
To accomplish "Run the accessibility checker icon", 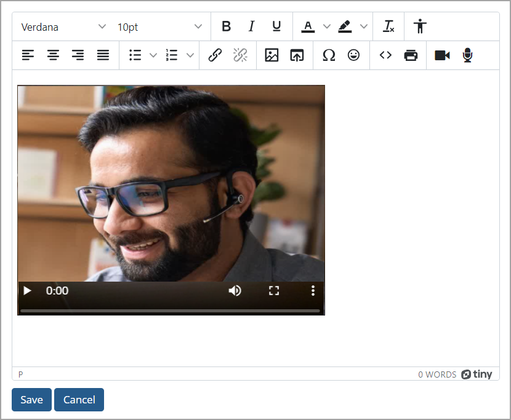I will point(420,26).
